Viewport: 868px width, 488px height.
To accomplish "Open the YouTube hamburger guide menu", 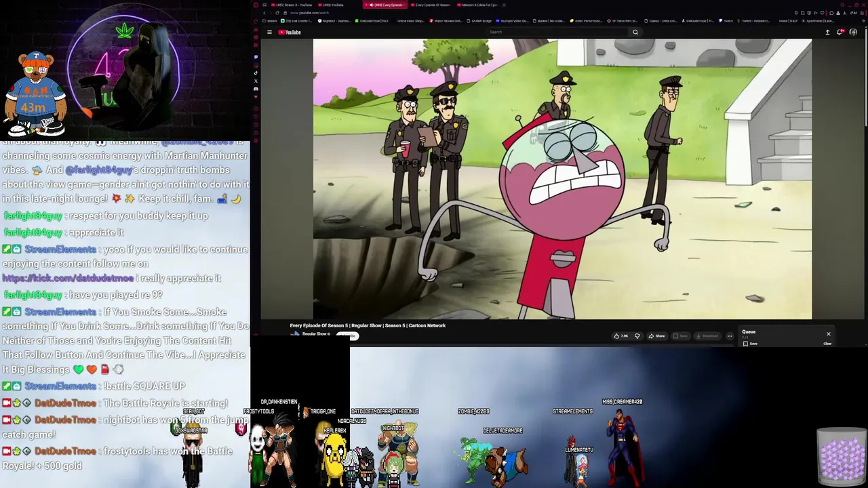I will coord(269,32).
